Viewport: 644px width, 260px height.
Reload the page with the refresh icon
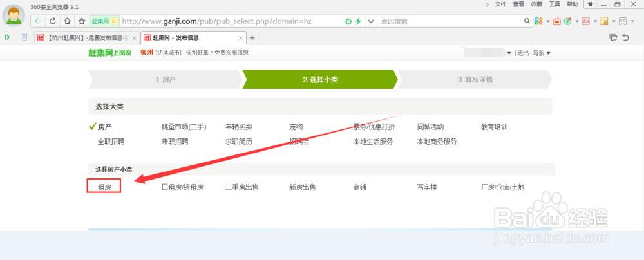(53, 21)
